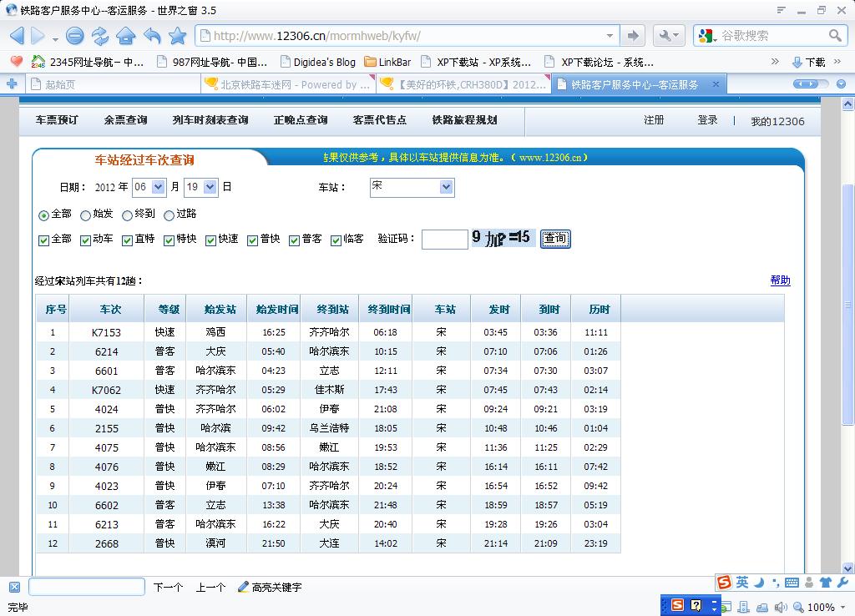Click the search magnifier icon

[835, 36]
